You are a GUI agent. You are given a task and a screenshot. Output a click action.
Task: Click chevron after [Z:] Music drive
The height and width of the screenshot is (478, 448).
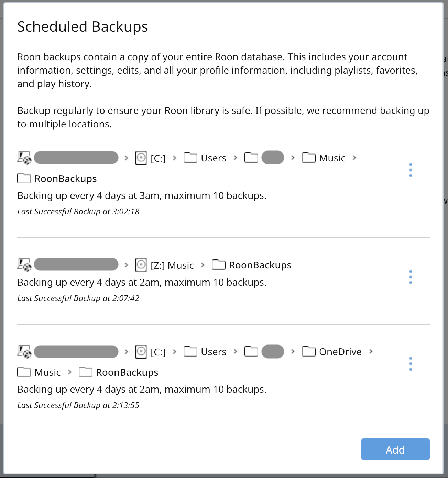[x=203, y=265]
